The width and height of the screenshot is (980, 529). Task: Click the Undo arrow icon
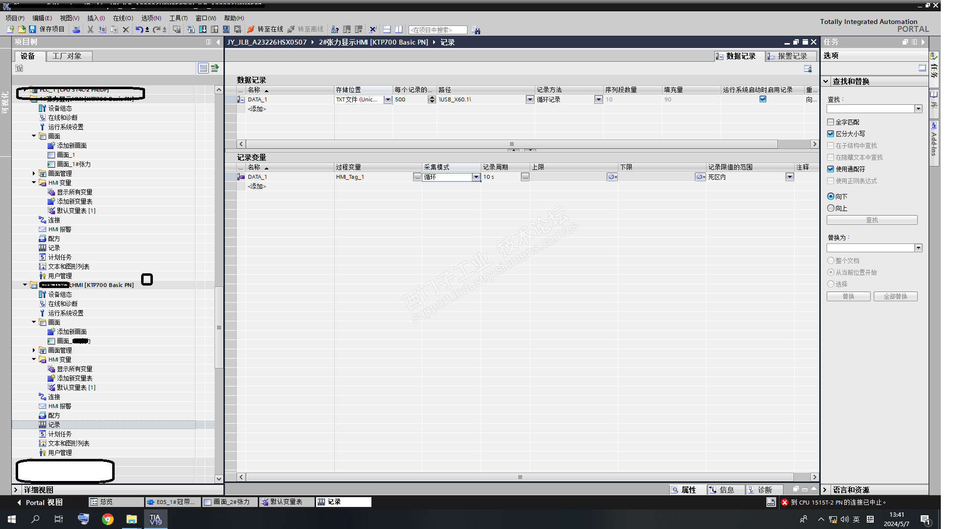click(x=139, y=29)
